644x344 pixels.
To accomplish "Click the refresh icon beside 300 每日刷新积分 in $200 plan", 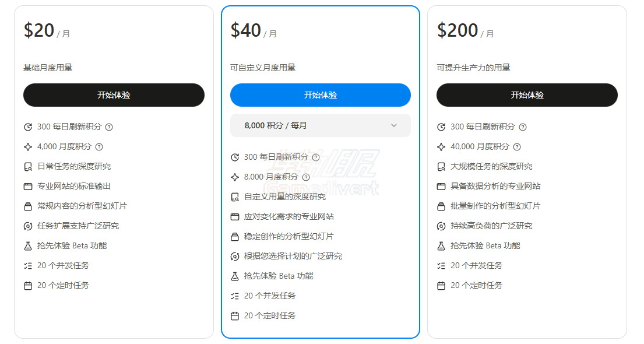I will (441, 127).
